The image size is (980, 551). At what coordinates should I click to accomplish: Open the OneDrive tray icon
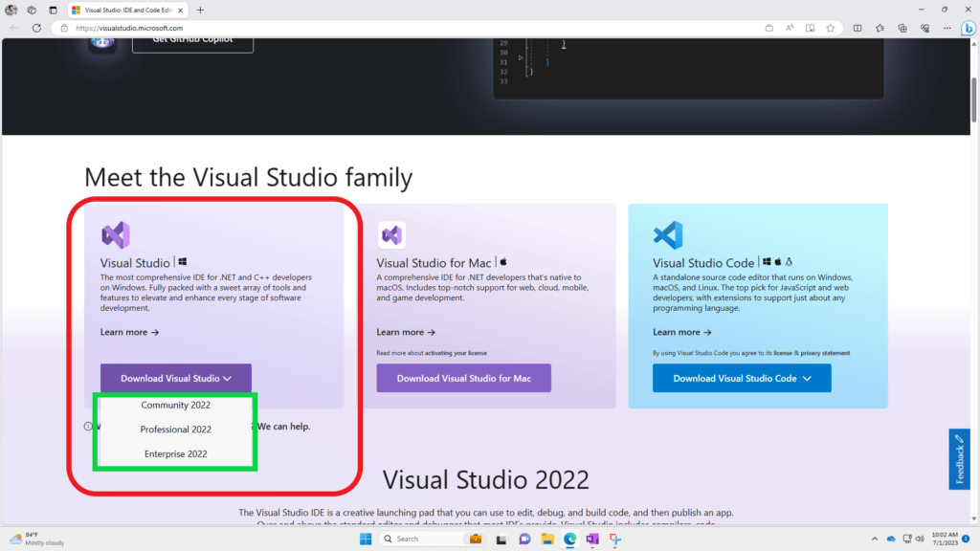coord(891,539)
